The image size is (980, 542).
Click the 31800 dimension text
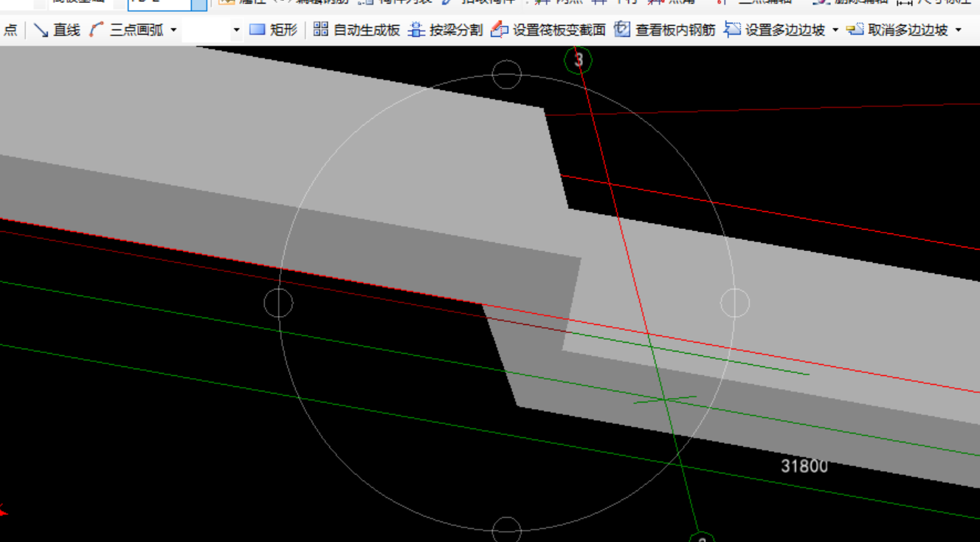tap(804, 466)
